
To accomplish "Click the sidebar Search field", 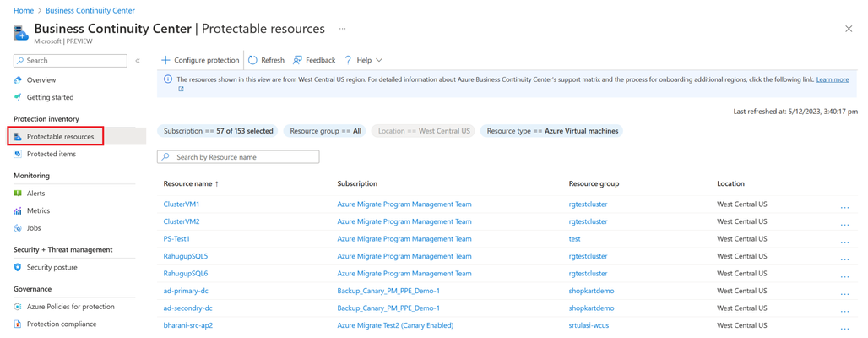I will [70, 60].
